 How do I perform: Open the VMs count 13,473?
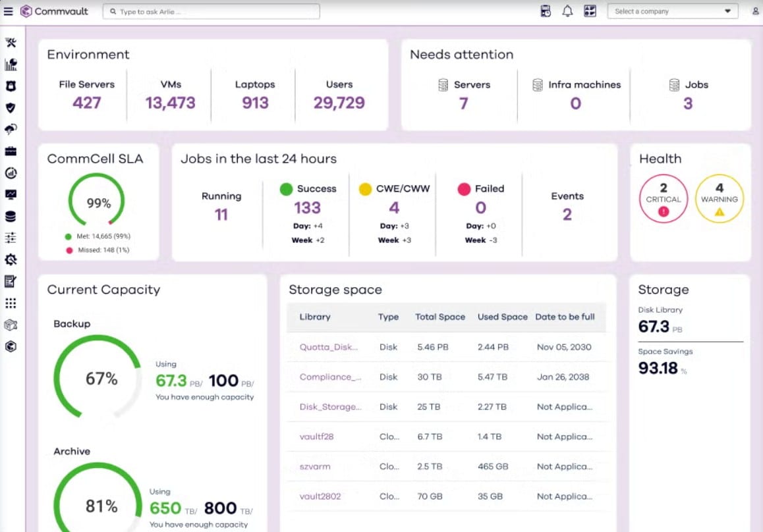click(170, 103)
